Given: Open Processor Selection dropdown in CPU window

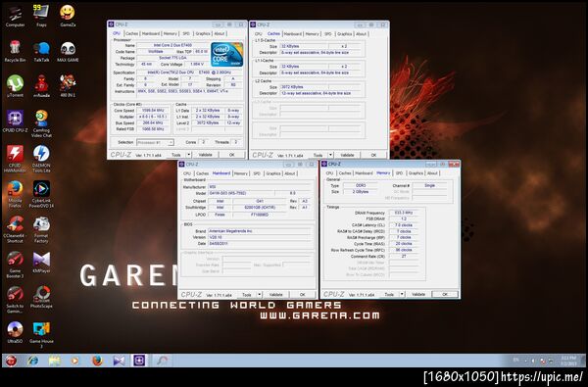Looking at the screenshot, I should pos(155,142).
